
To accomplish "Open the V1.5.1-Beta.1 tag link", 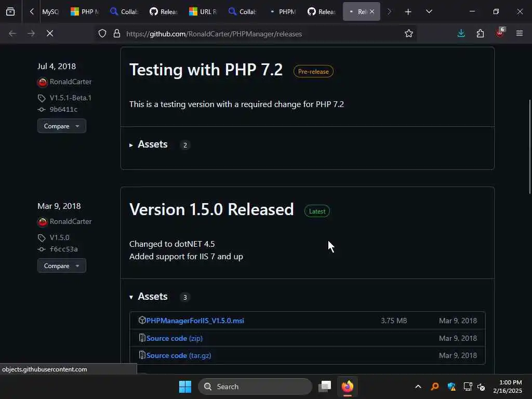I will tap(71, 98).
